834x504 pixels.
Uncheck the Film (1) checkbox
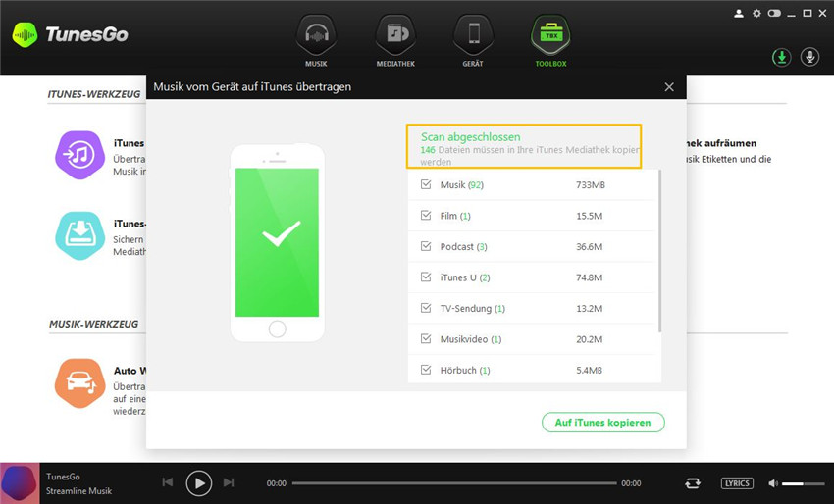pos(426,216)
